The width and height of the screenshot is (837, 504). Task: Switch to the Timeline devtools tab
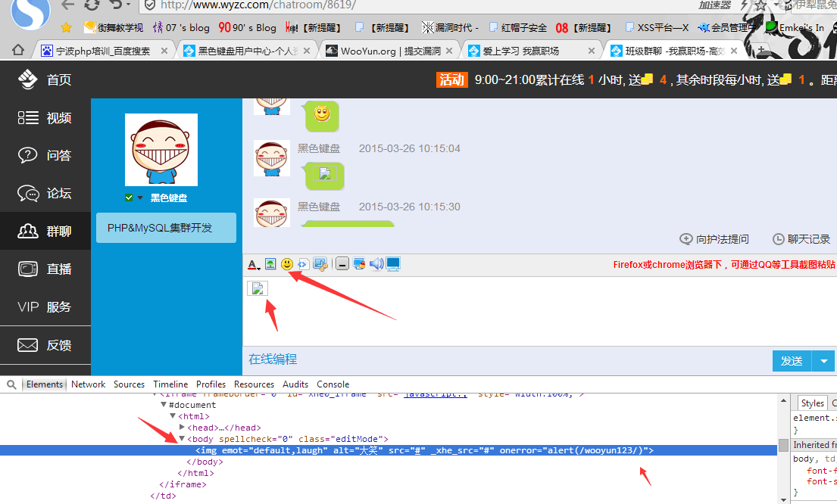click(170, 384)
